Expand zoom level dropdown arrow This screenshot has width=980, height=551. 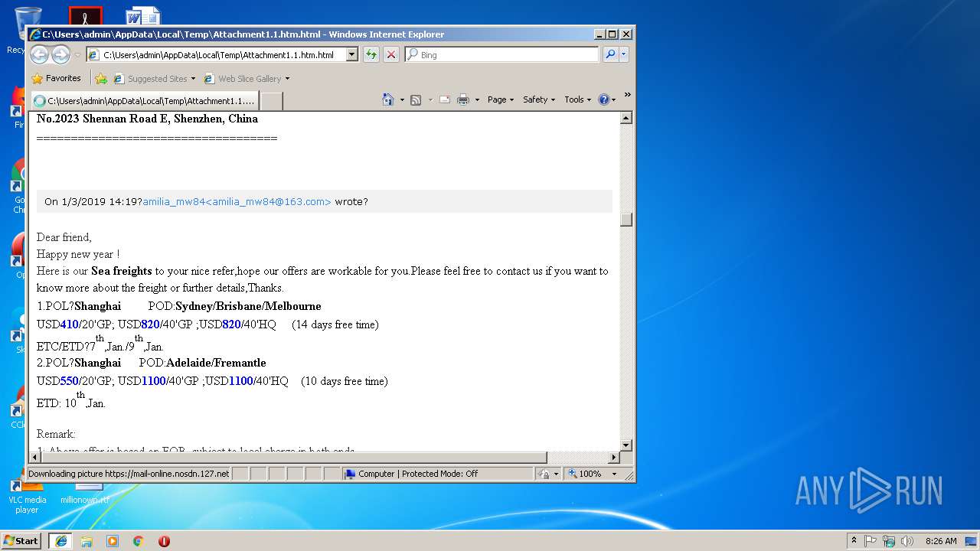(614, 474)
